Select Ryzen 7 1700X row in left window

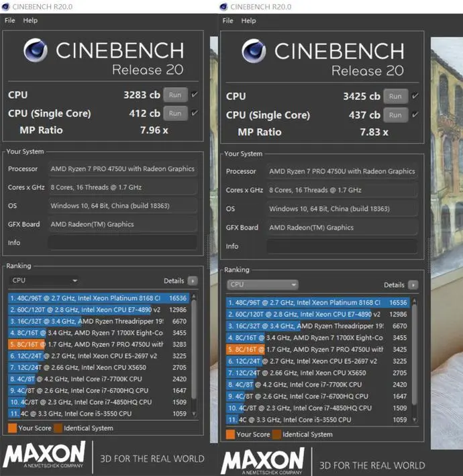tap(99, 333)
